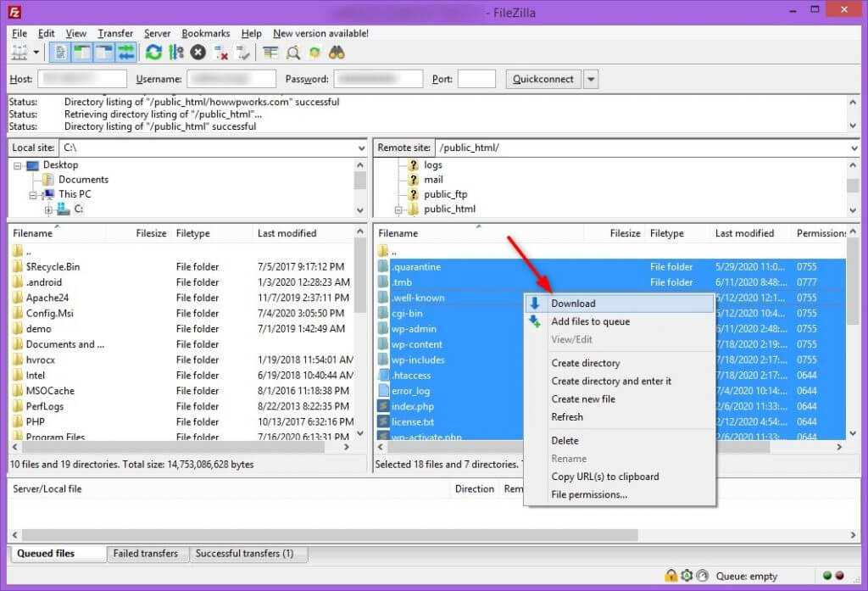Click the message log scroll down arrow
This screenshot has height=591, width=868.
[x=853, y=126]
